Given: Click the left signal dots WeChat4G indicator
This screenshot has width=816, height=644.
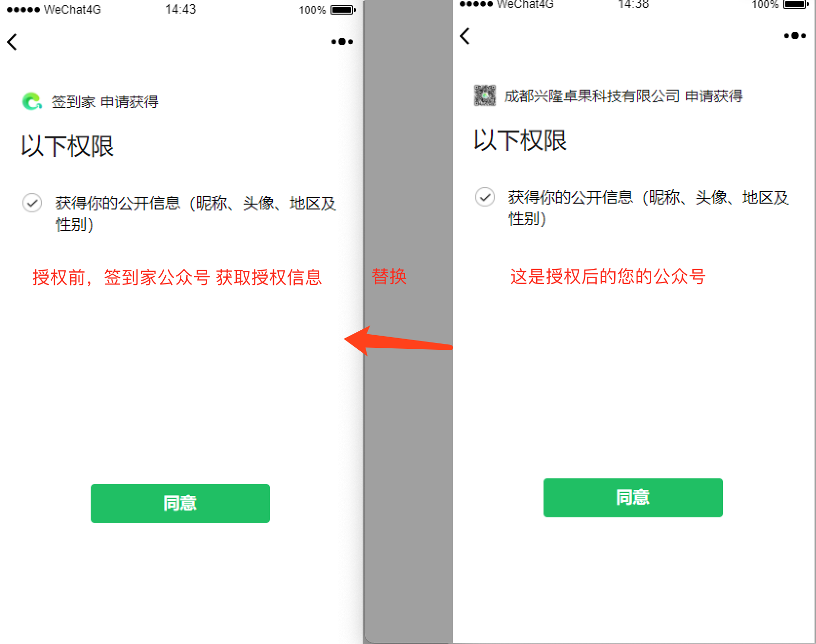Looking at the screenshot, I should click(54, 10).
